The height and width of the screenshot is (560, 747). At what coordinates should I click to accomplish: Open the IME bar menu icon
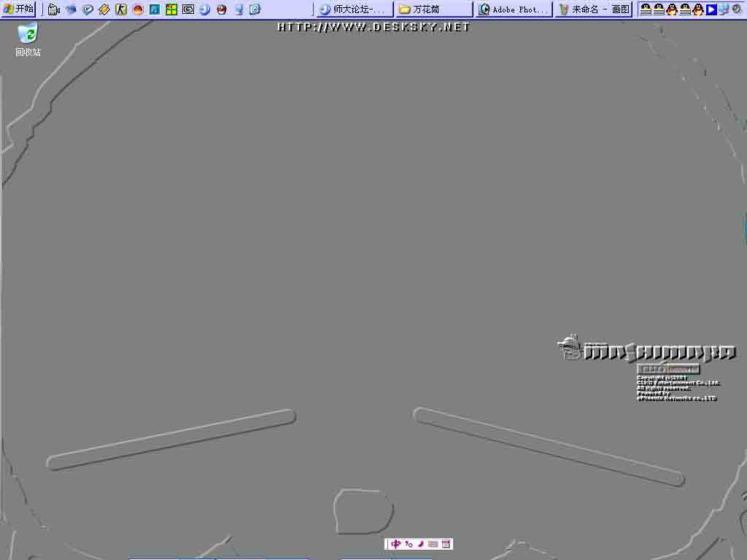(x=446, y=544)
